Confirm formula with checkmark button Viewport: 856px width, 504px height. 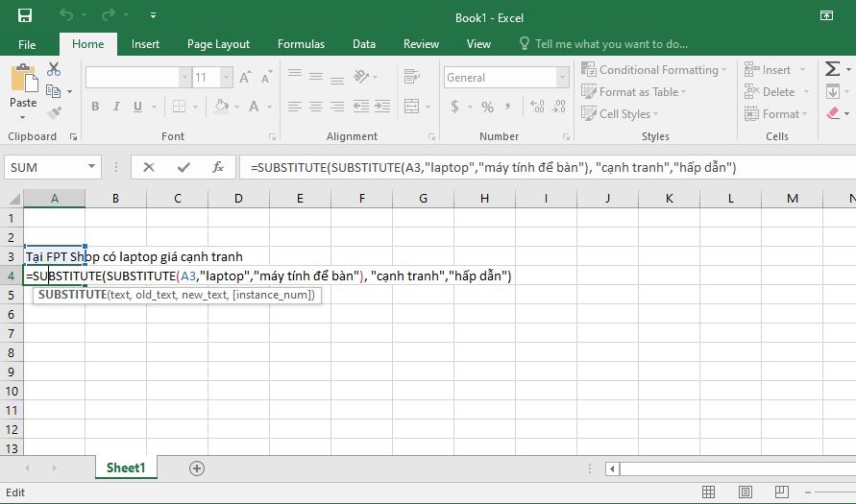pos(183,167)
